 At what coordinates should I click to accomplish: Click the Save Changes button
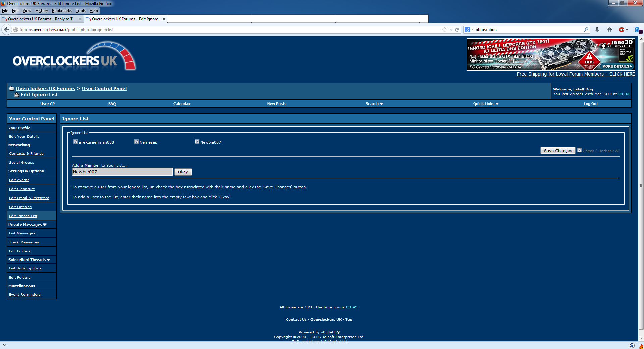(558, 151)
